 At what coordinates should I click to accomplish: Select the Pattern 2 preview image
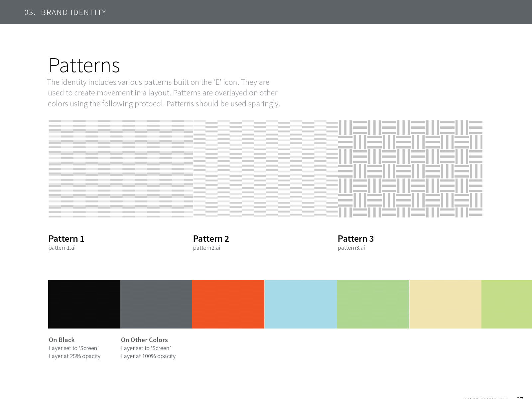coord(265,169)
